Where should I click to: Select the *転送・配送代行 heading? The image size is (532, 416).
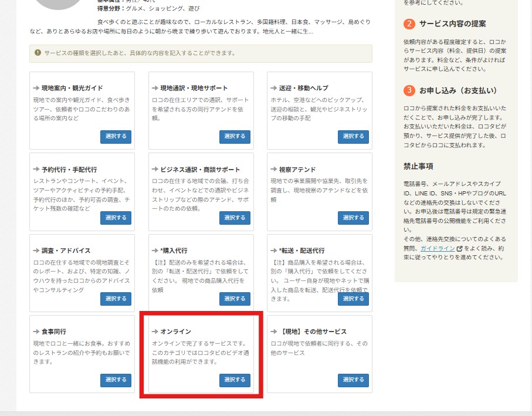[x=302, y=251]
